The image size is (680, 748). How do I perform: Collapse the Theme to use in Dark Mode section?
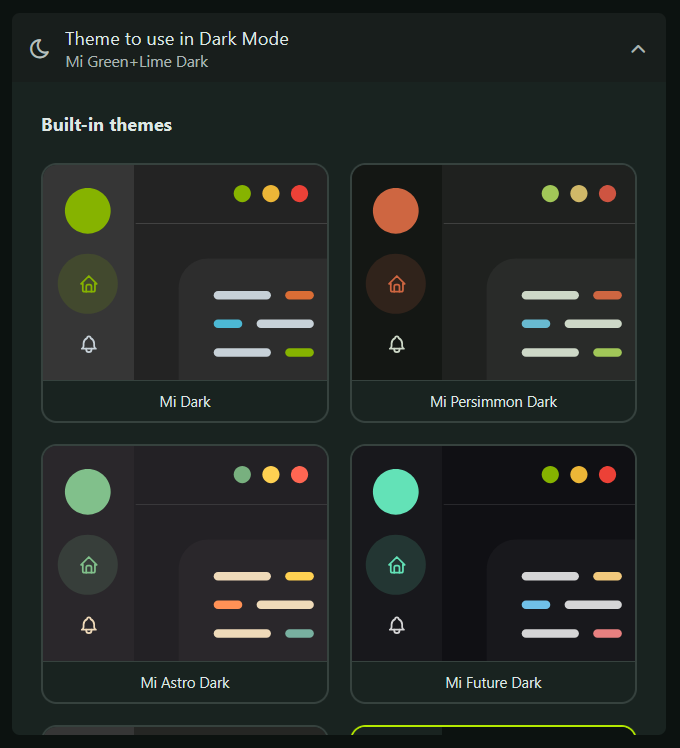tap(638, 49)
